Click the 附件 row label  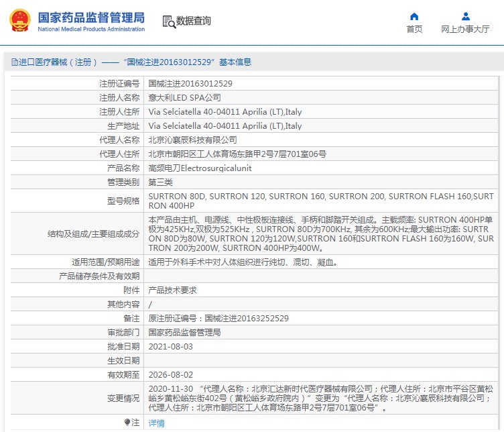[x=131, y=290]
